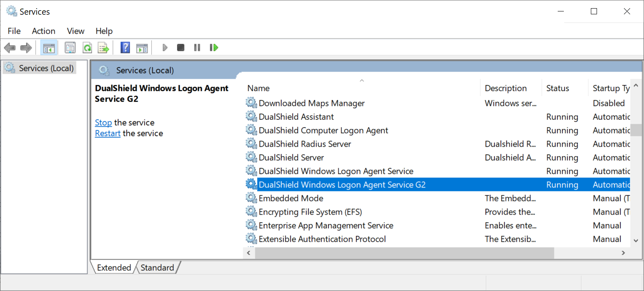Toggle the Show/Hide Action Pane button

click(142, 48)
